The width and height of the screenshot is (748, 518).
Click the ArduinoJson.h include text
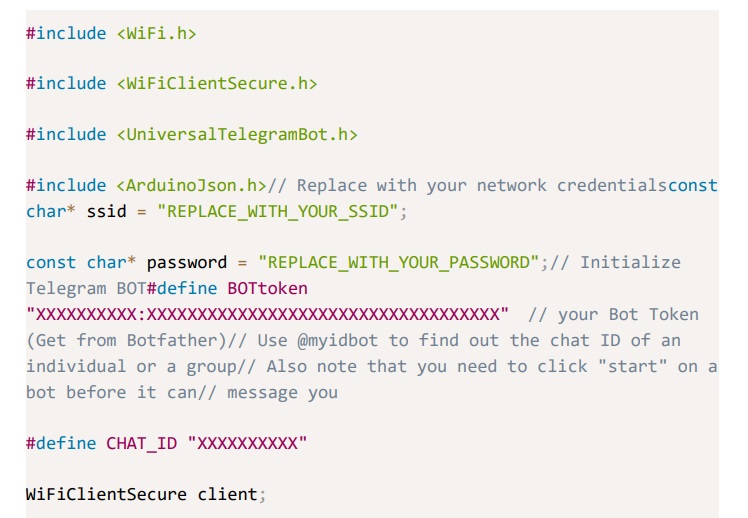point(191,185)
